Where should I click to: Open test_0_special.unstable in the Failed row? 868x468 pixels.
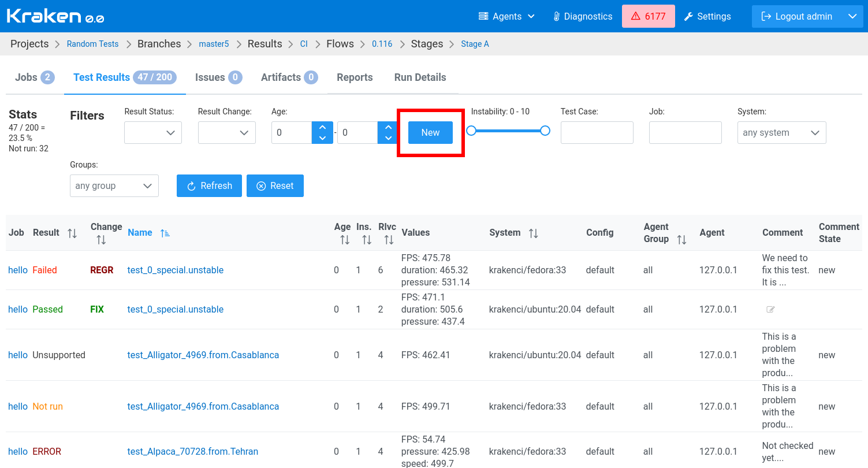[x=176, y=270]
